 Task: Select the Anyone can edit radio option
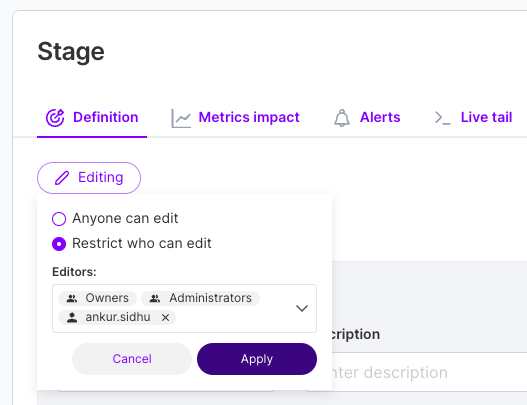[59, 219]
